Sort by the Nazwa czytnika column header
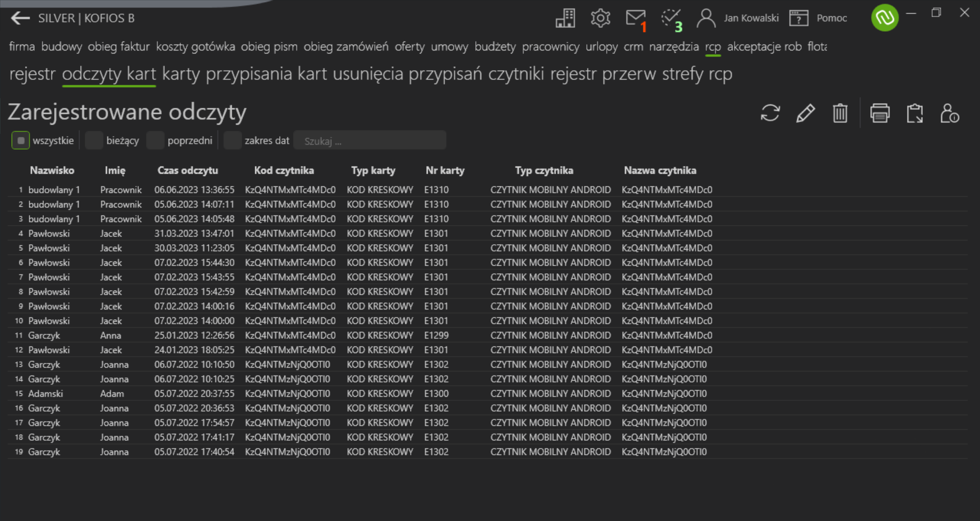The width and height of the screenshot is (980, 521). (x=660, y=171)
